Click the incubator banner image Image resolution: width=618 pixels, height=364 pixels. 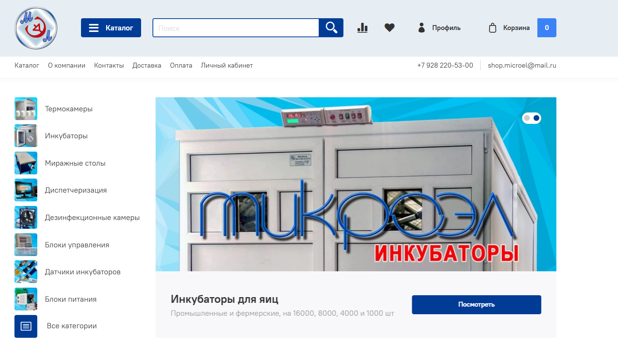(x=356, y=184)
